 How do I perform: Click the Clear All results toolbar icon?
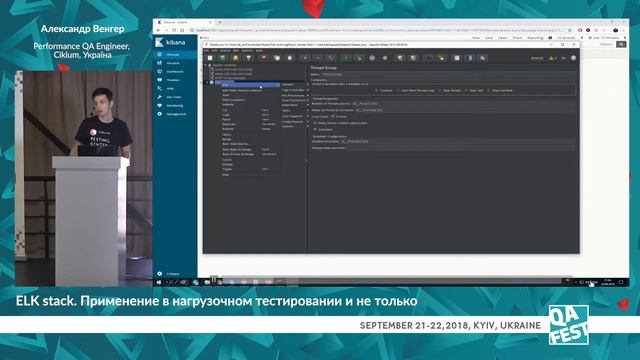(x=413, y=58)
